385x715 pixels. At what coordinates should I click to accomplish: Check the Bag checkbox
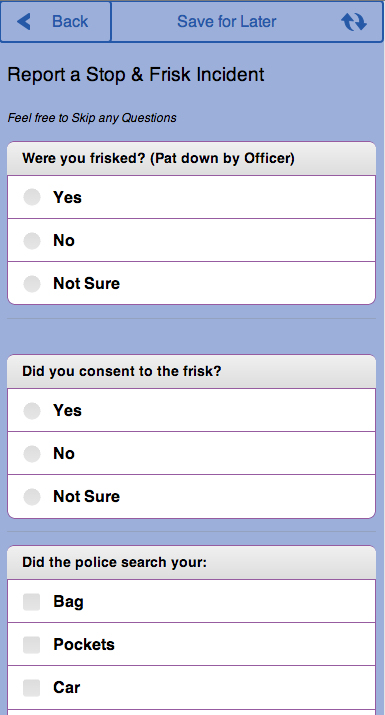(31, 601)
